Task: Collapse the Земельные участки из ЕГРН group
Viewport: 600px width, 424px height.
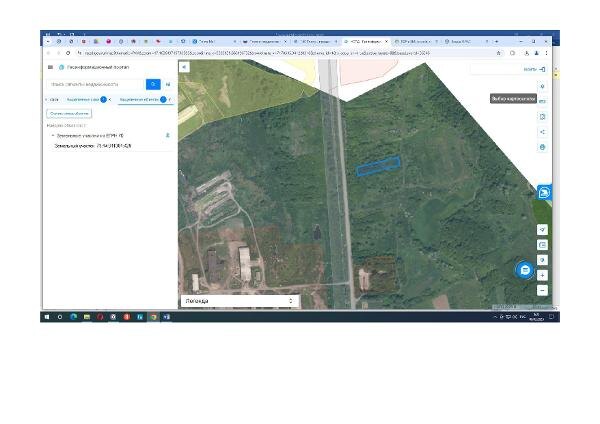Action: pos(53,135)
